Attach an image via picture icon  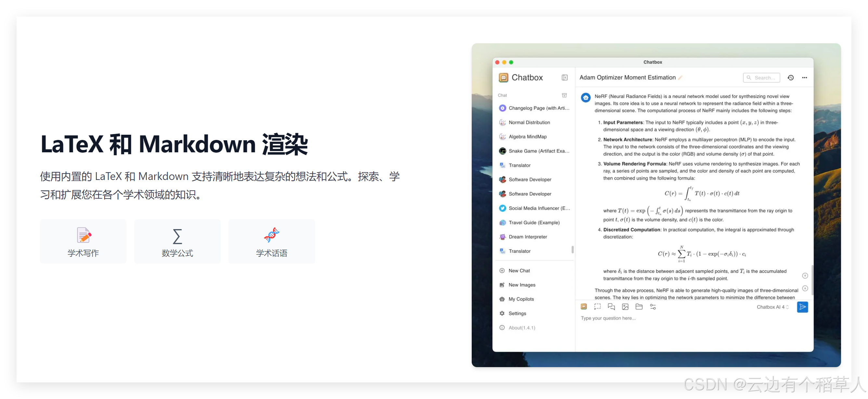(625, 307)
